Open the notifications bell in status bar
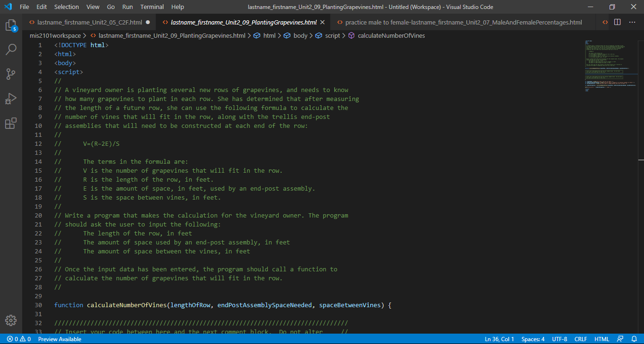 click(634, 339)
